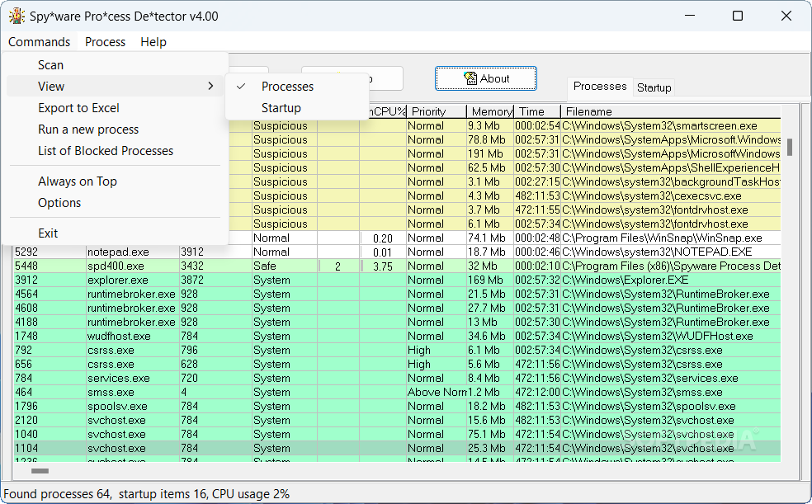Select the smss.exe process row

pos(397,392)
